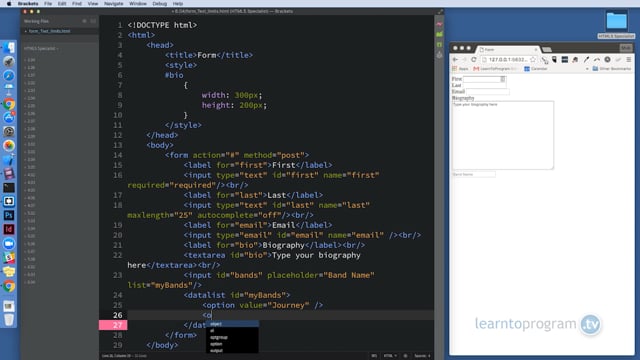Click the split view icon in Working Files
Viewport: 640px width, 360px height.
93,21
